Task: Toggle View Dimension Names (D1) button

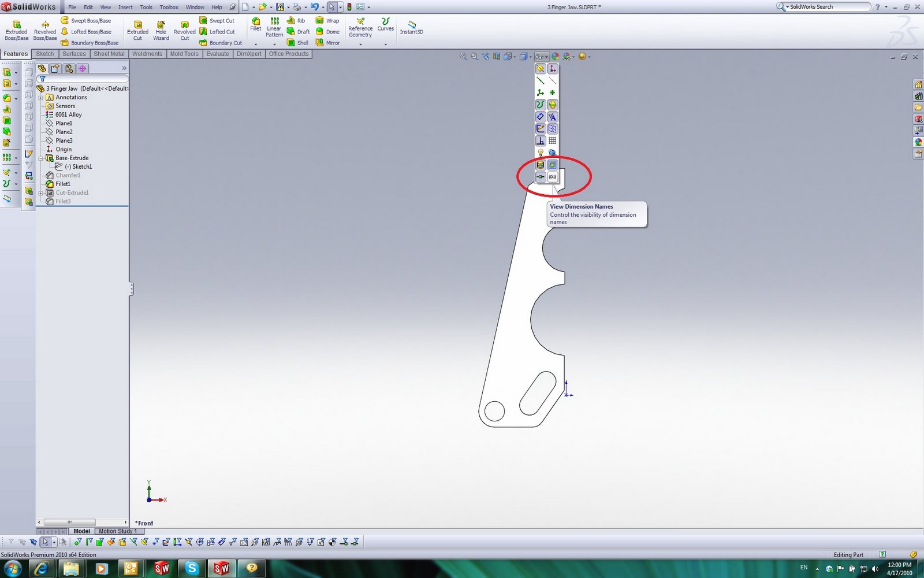Action: coord(553,177)
